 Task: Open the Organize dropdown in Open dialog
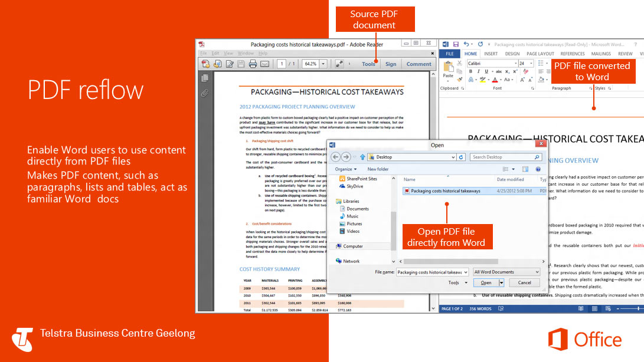346,169
